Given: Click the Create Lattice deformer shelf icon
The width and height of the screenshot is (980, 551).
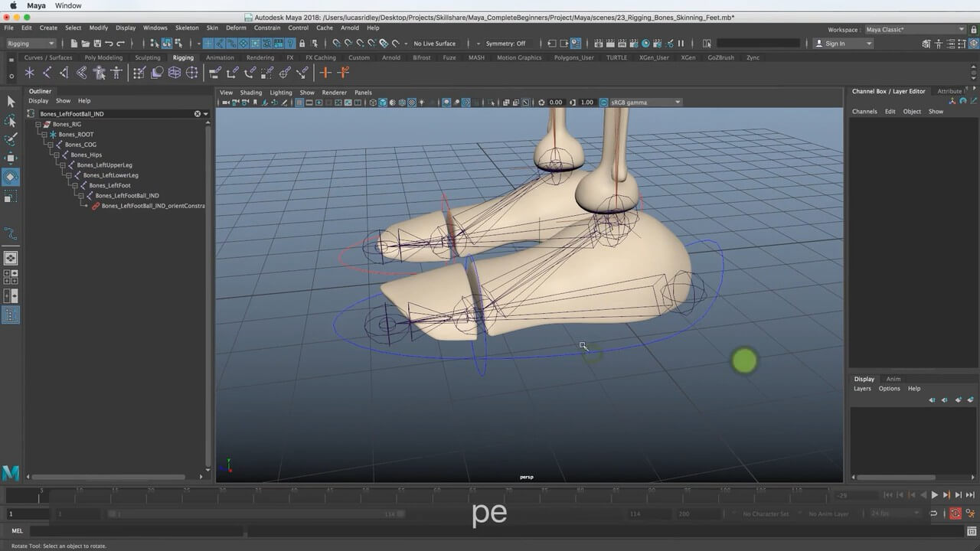Looking at the screenshot, I should point(175,73).
